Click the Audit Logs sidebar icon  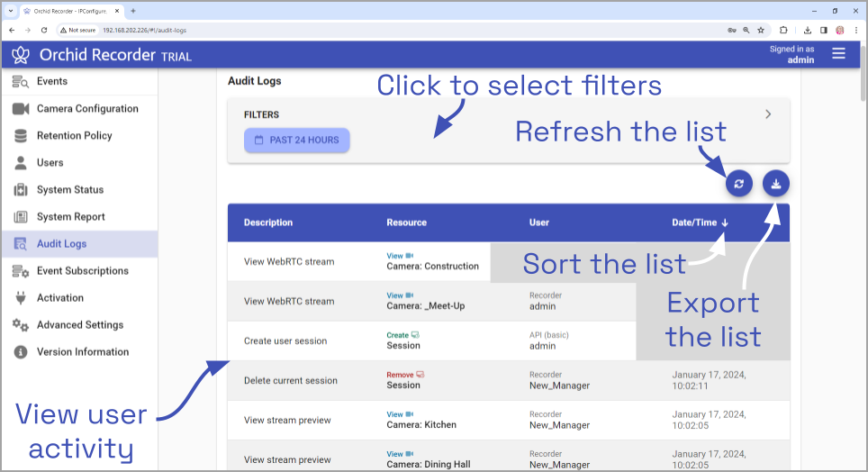click(21, 244)
